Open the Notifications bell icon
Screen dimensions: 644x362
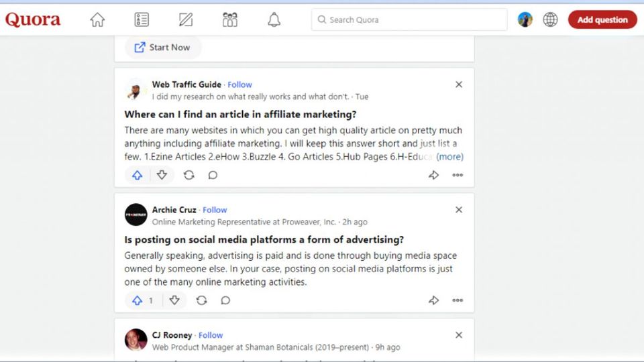point(274,19)
